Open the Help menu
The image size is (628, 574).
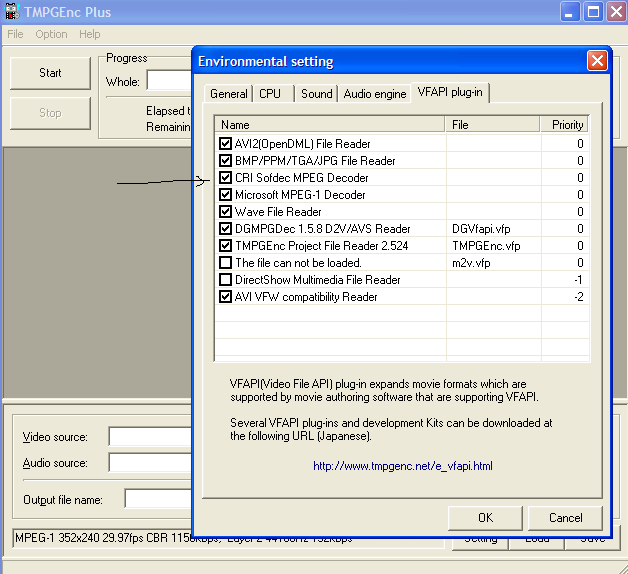coord(90,34)
